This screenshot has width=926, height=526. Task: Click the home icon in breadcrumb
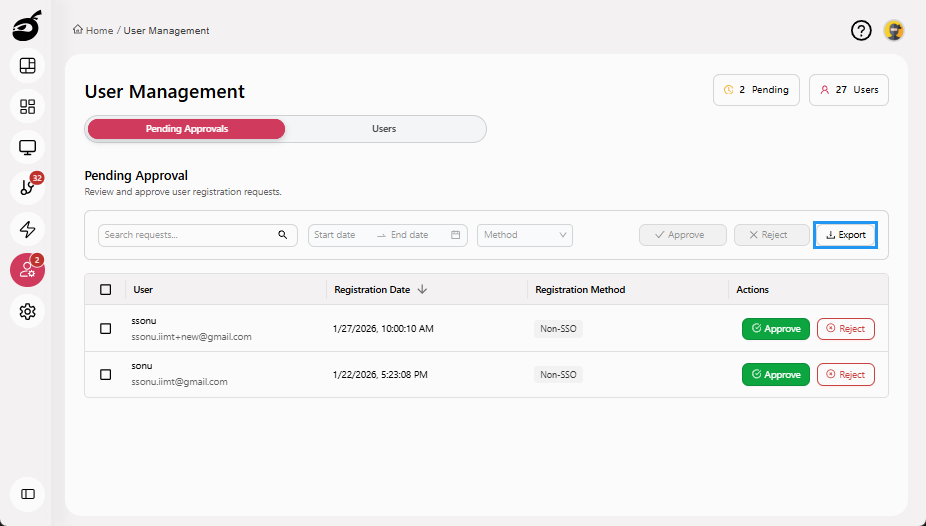[78, 30]
